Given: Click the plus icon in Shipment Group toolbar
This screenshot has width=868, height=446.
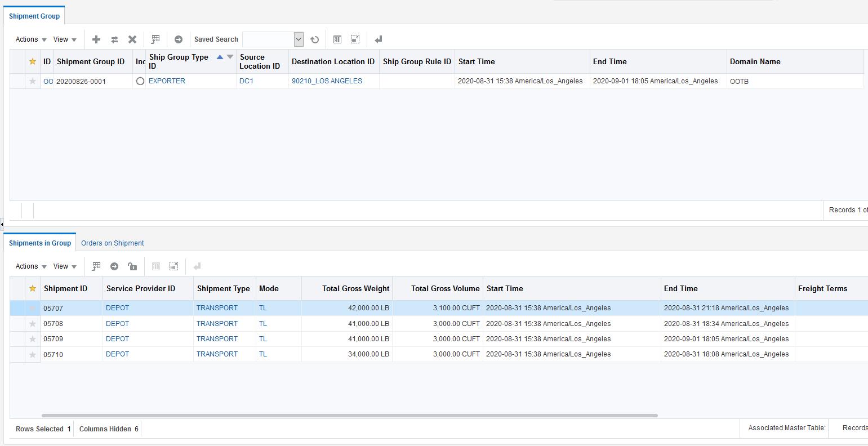Looking at the screenshot, I should [x=96, y=39].
